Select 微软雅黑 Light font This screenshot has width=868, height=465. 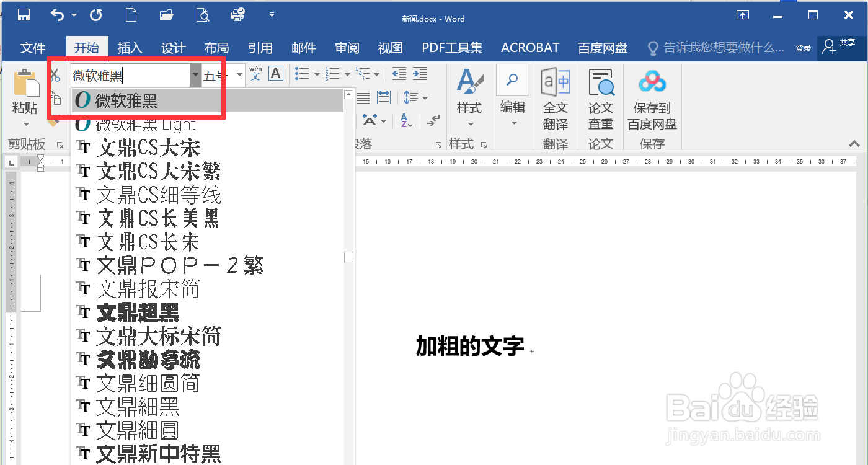208,124
